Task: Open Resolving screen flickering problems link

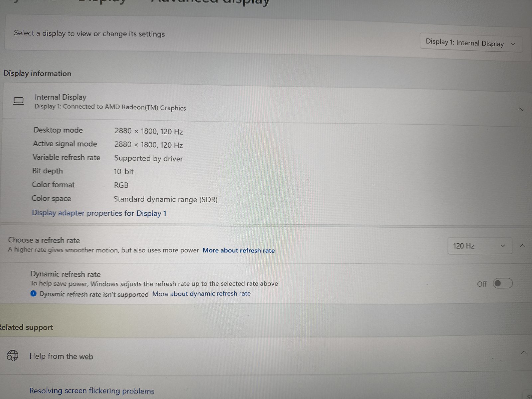Action: (92, 391)
